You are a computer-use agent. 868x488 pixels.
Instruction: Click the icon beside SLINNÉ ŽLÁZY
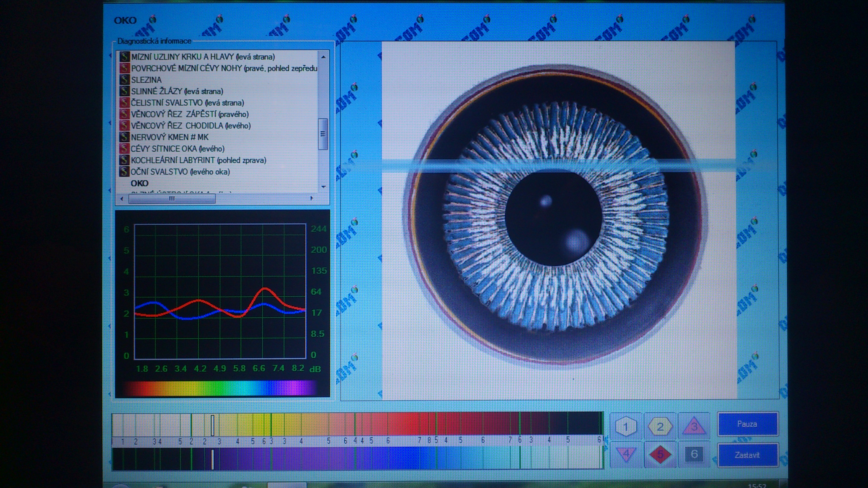coord(124,91)
